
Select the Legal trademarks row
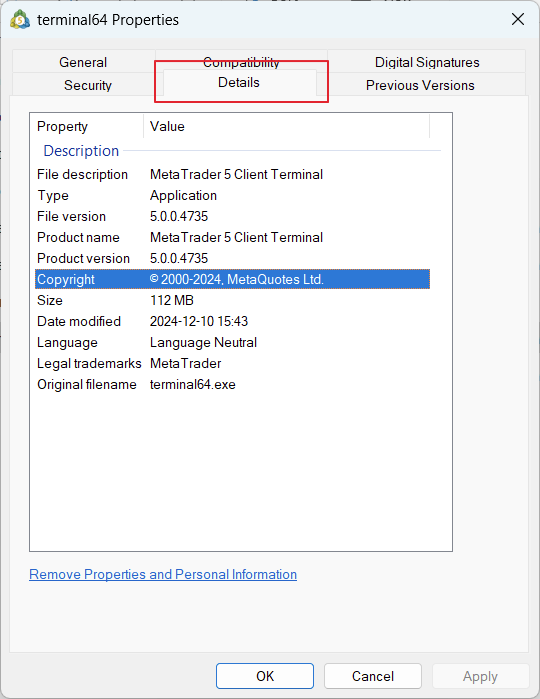coord(232,363)
